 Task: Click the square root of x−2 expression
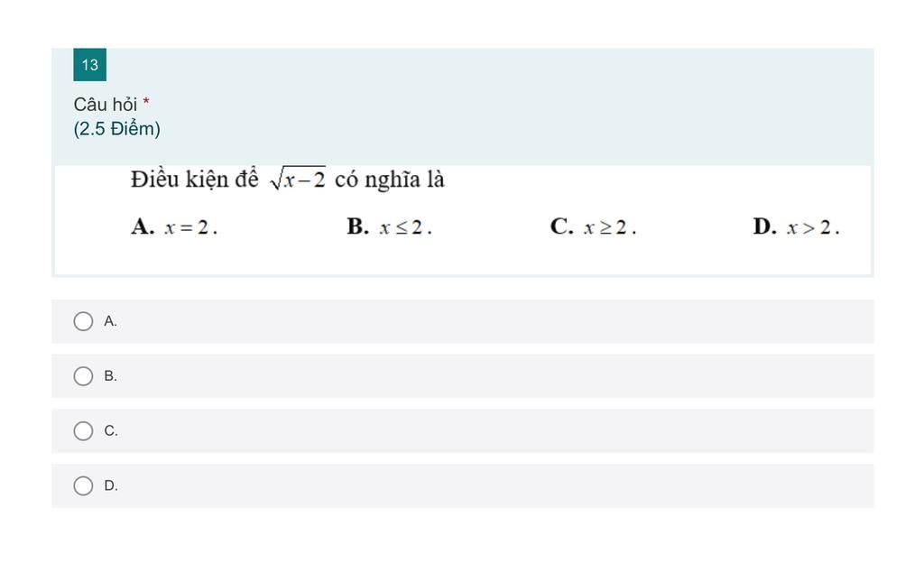[299, 180]
